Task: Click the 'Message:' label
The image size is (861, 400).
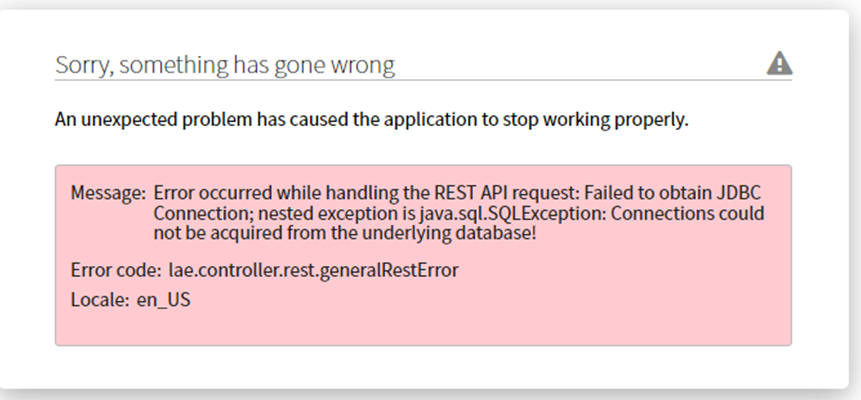Action: tap(108, 193)
